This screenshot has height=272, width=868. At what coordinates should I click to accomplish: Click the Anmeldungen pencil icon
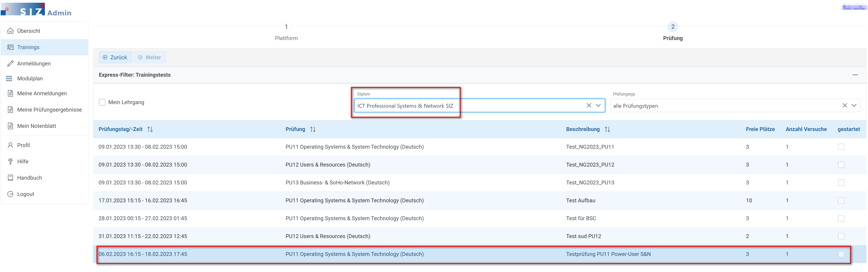(10, 63)
